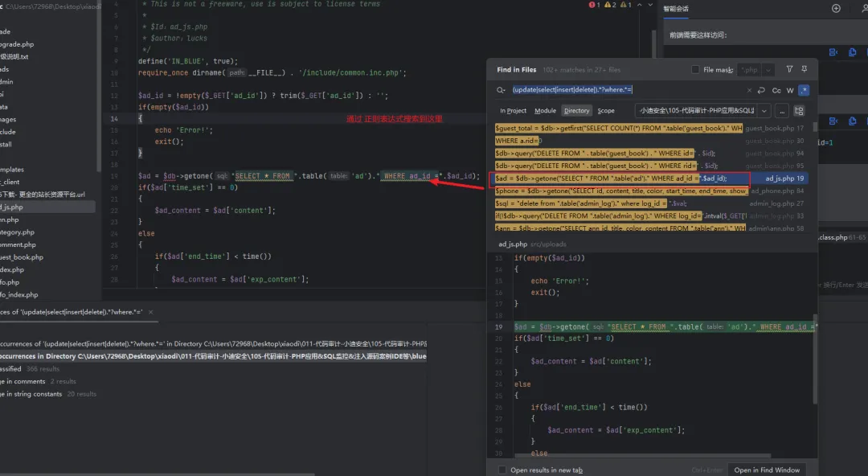Open fo_index.php in project tree
The height and width of the screenshot is (476, 868).
pyautogui.click(x=18, y=295)
